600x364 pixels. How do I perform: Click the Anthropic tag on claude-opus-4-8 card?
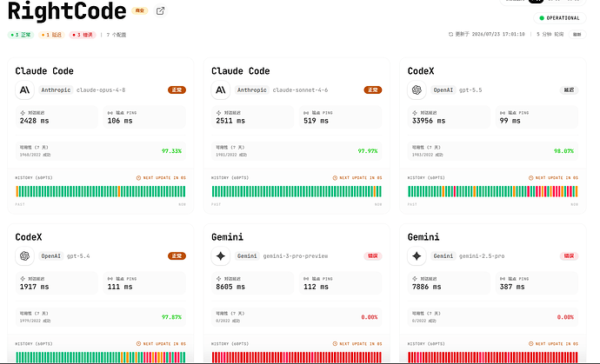click(56, 89)
